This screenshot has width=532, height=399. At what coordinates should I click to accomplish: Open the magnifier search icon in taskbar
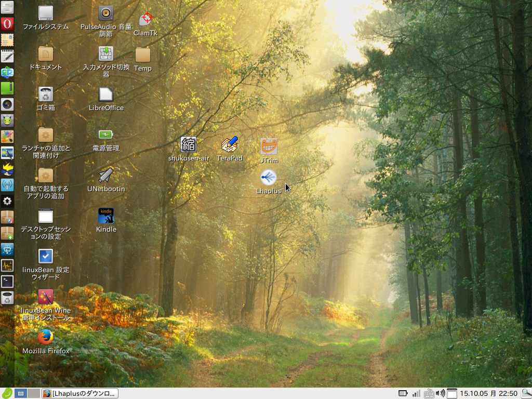pos(526,394)
